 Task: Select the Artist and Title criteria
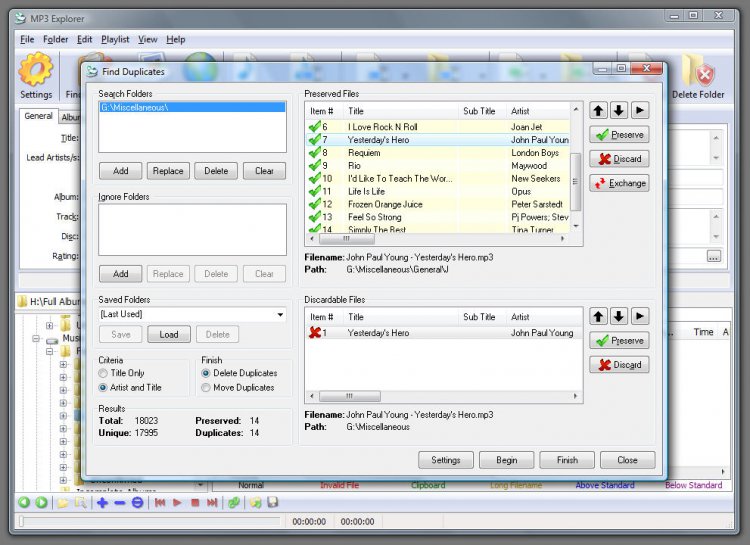point(103,387)
